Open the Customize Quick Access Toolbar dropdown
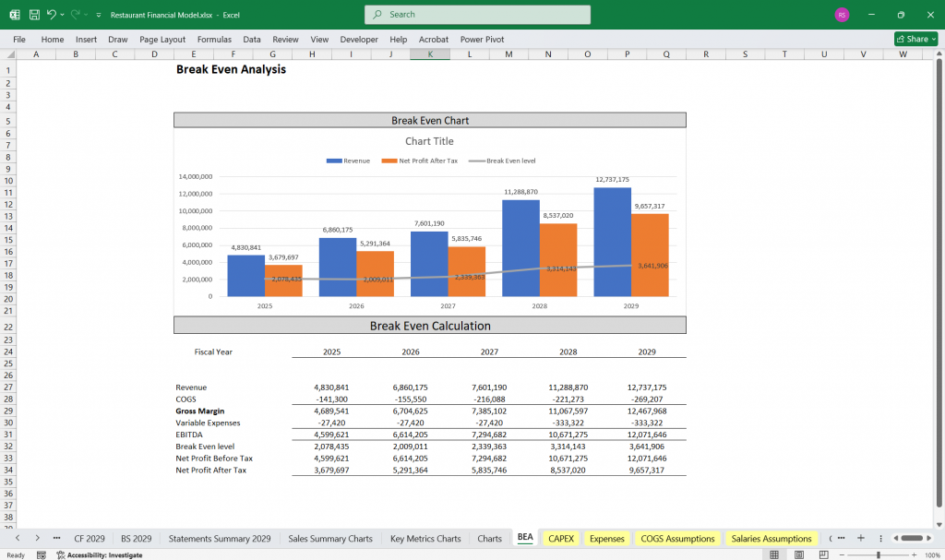The width and height of the screenshot is (945, 560). (x=98, y=14)
